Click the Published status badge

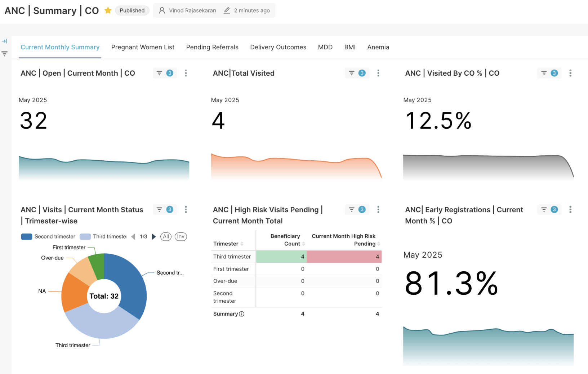coord(132,10)
